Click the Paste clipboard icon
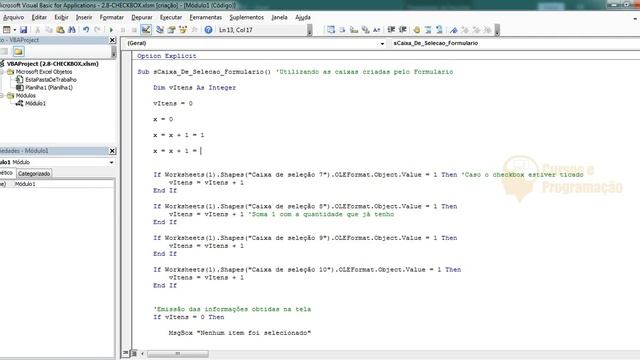The height and width of the screenshot is (360, 640). click(60, 30)
